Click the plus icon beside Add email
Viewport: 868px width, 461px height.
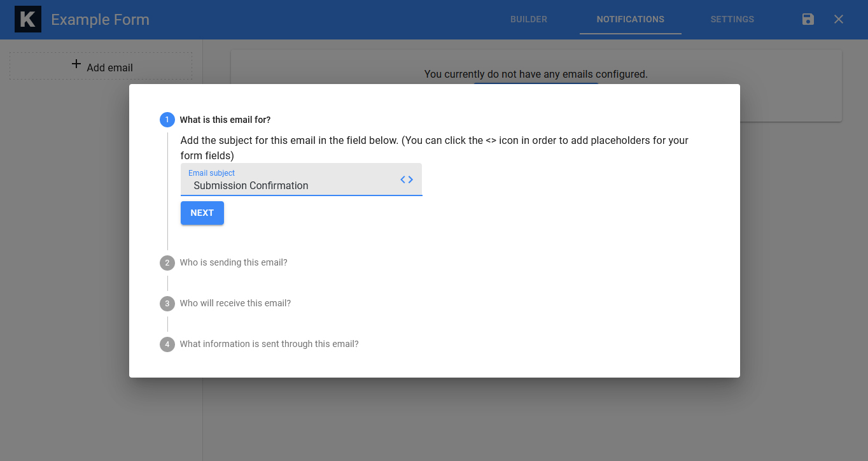[x=76, y=64]
